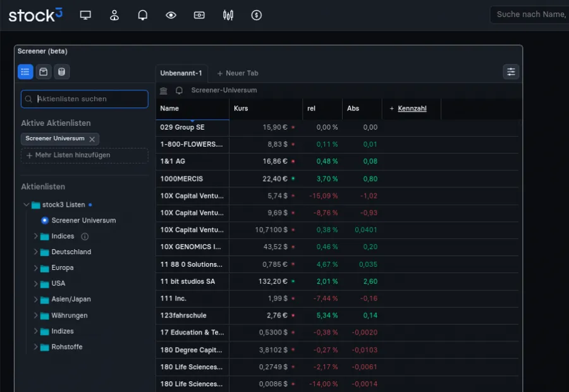The width and height of the screenshot is (569, 392).
Task: Open the bell notifications icon in header
Action: tap(143, 15)
